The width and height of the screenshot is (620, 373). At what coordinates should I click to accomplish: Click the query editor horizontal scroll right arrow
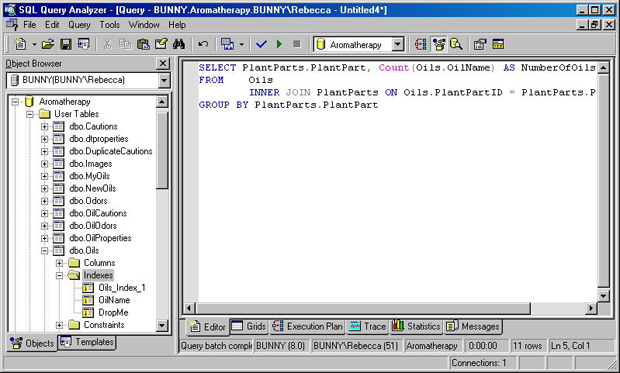[x=591, y=308]
